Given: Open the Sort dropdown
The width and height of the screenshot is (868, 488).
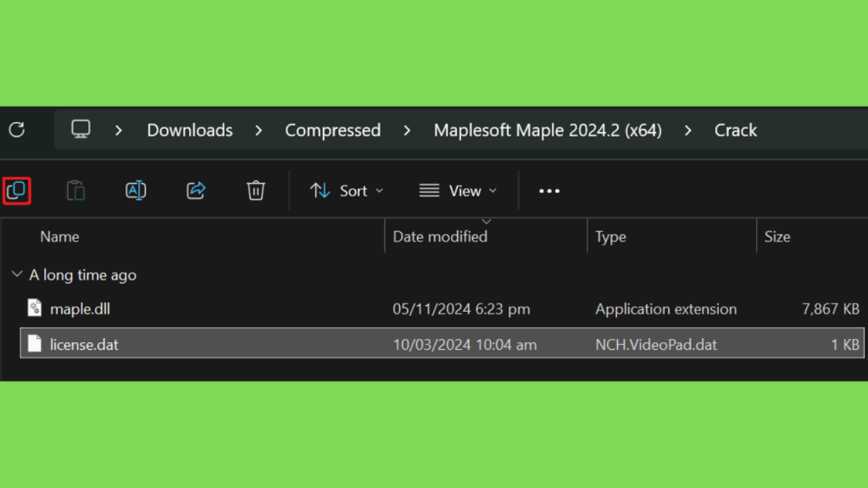Looking at the screenshot, I should (x=347, y=191).
